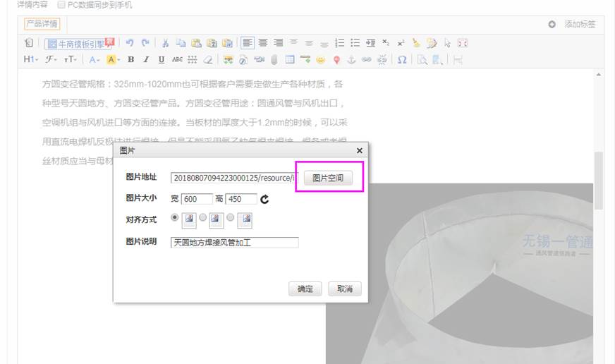Image resolution: width=615 pixels, height=364 pixels.
Task: Click the duct product image in editor
Action: 459,274
